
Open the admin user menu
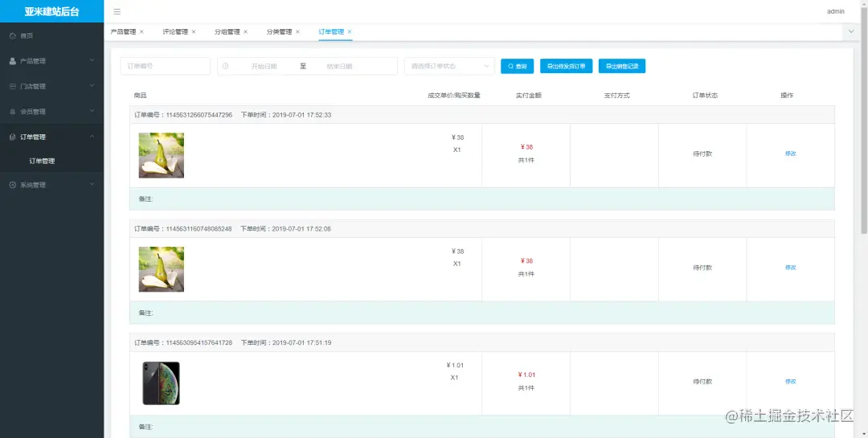pyautogui.click(x=835, y=11)
